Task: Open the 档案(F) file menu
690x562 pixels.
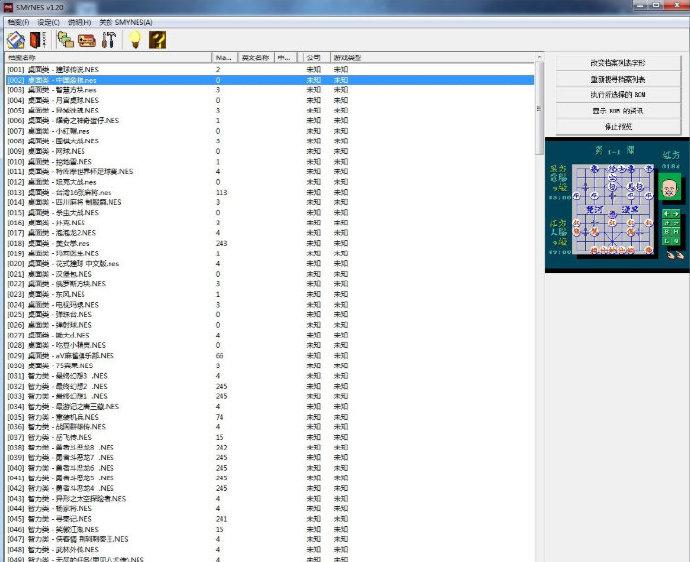Action: click(18, 22)
